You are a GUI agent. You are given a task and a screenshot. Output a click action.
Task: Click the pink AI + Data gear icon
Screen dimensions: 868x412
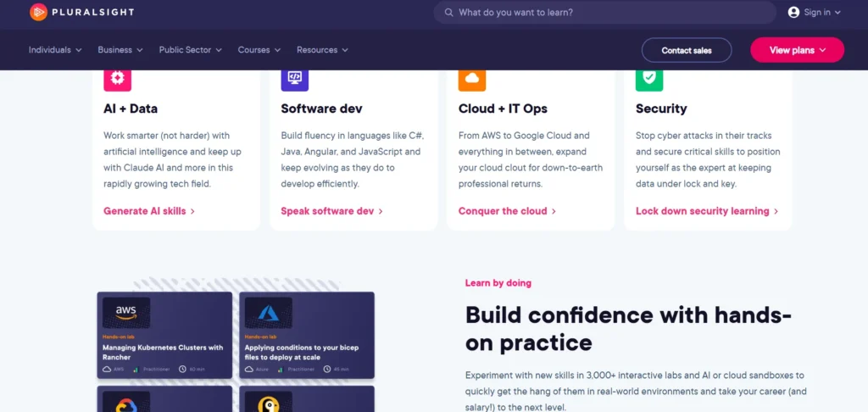117,78
